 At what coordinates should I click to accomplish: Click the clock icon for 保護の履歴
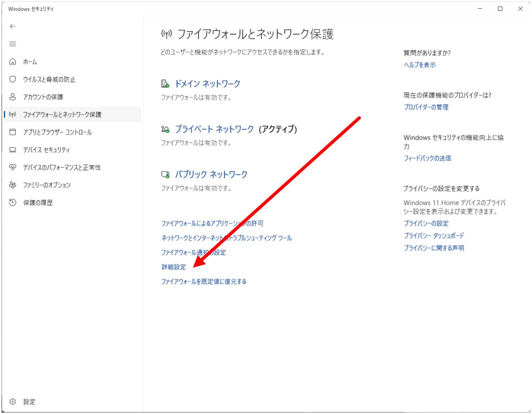[x=13, y=203]
